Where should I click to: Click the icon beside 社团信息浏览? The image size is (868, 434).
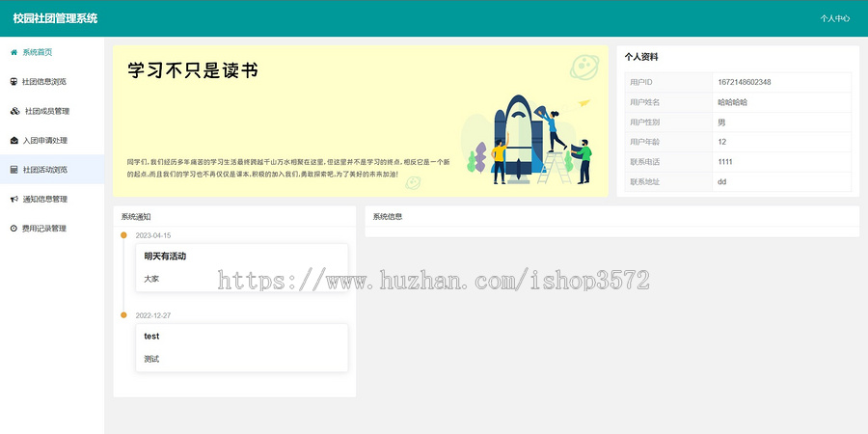(14, 82)
